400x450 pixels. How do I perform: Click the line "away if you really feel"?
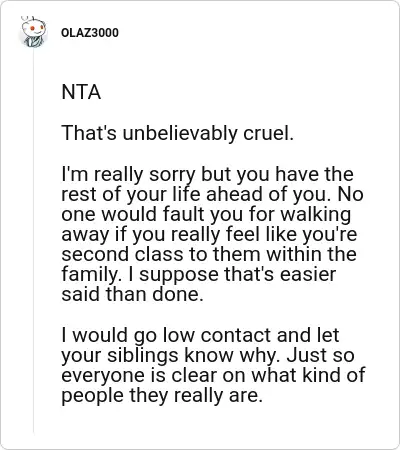(x=209, y=234)
